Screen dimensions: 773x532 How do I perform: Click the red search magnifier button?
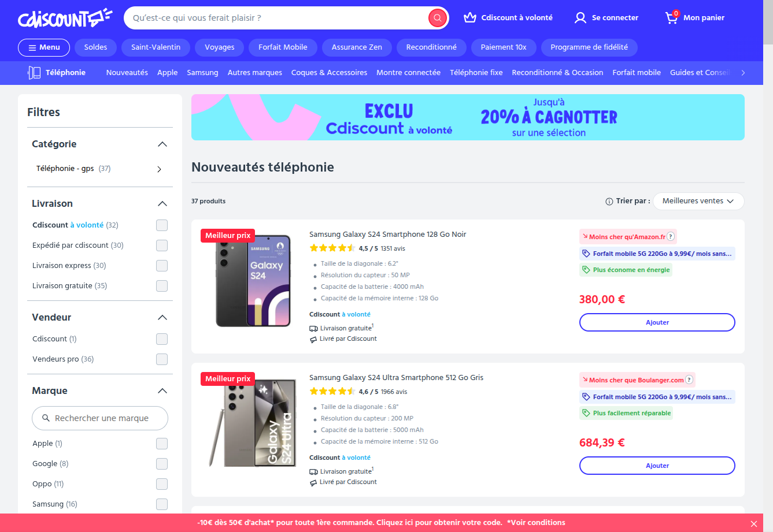pos(438,18)
